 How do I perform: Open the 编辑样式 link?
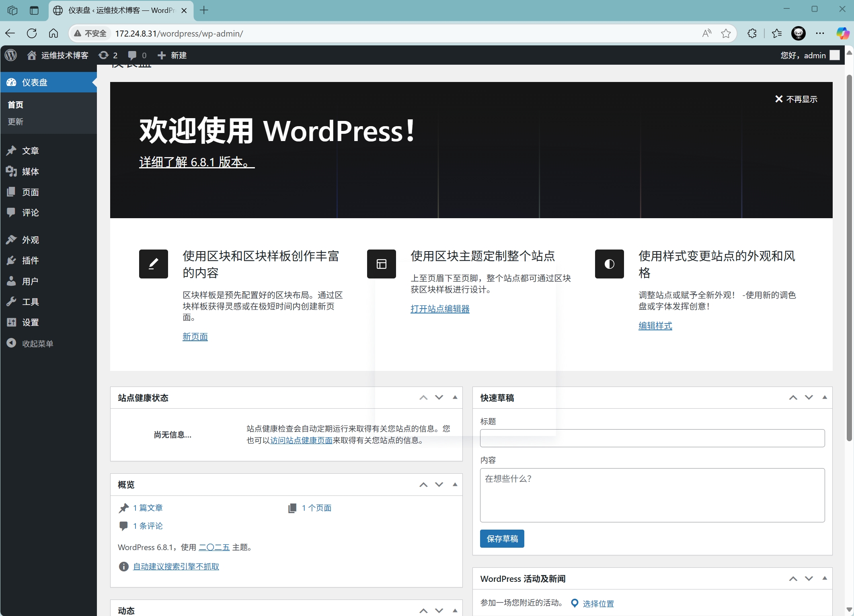pos(655,325)
